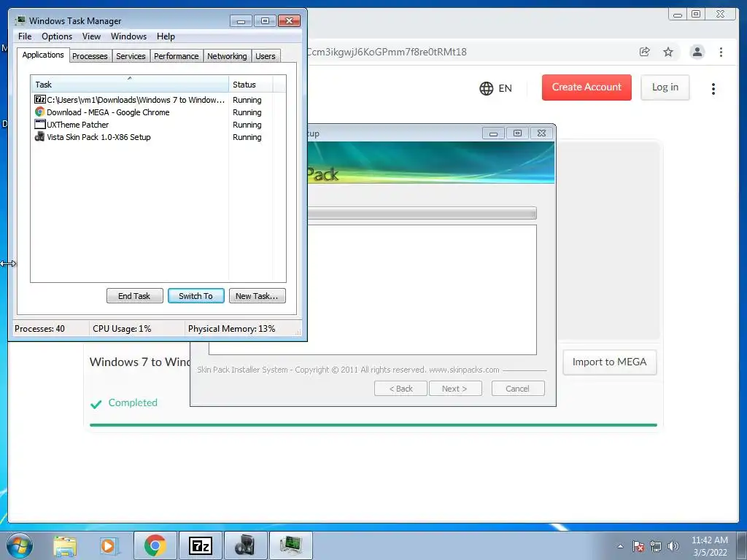Switch to 7-Zip via taskbar

[x=200, y=545]
